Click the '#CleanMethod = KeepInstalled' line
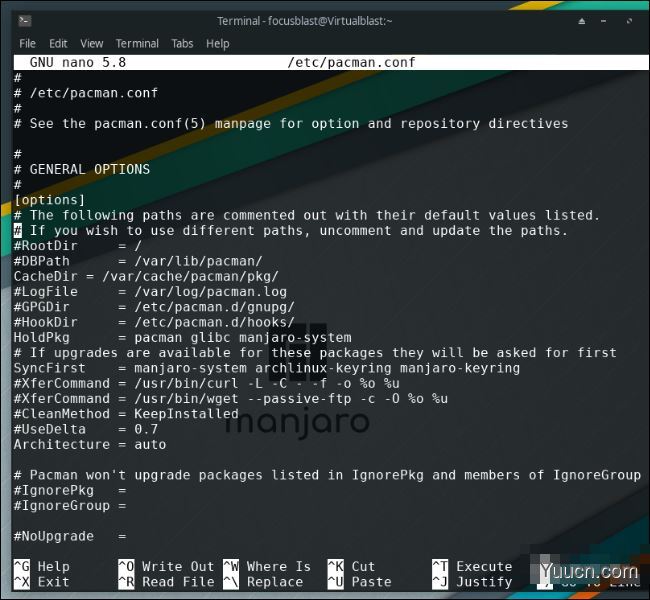Screen dimensions: 650x600 (126, 414)
